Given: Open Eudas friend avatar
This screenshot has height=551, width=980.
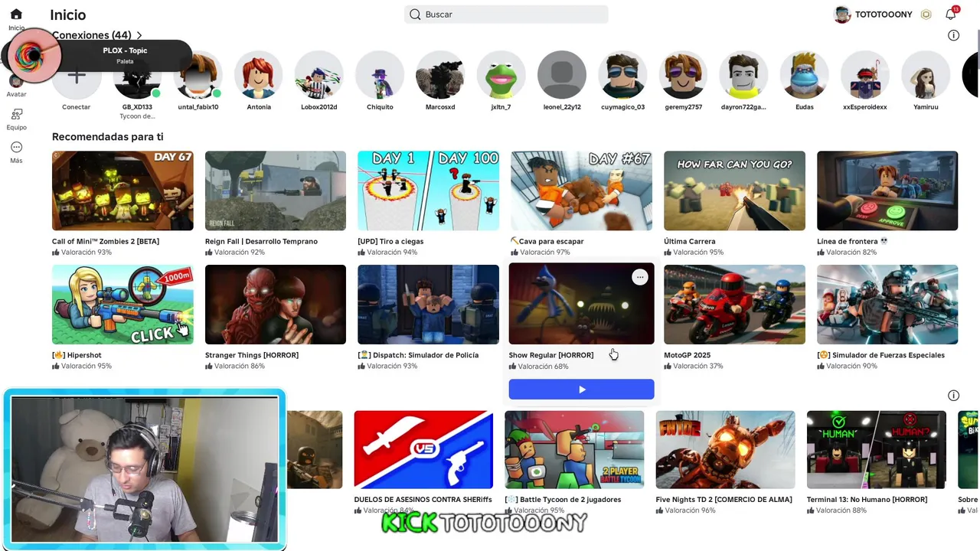Looking at the screenshot, I should 804,75.
